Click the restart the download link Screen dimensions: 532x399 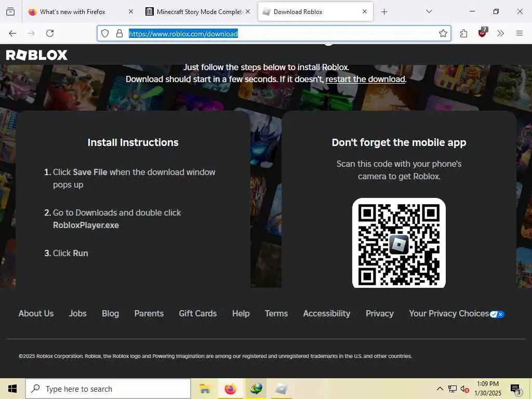click(x=365, y=79)
